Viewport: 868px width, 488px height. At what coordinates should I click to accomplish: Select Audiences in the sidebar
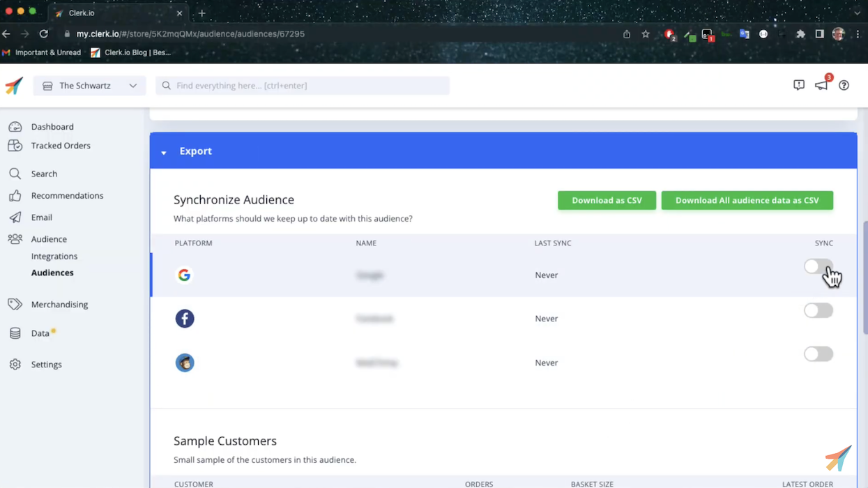[52, 273]
